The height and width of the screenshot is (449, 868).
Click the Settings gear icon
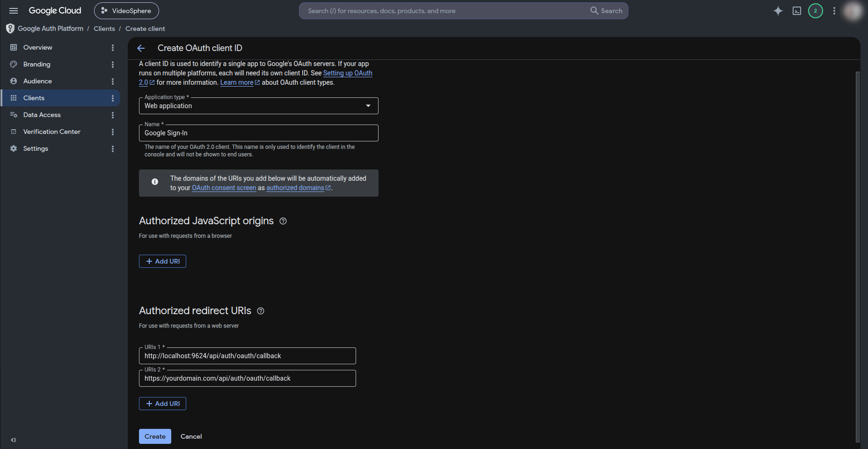(x=14, y=148)
